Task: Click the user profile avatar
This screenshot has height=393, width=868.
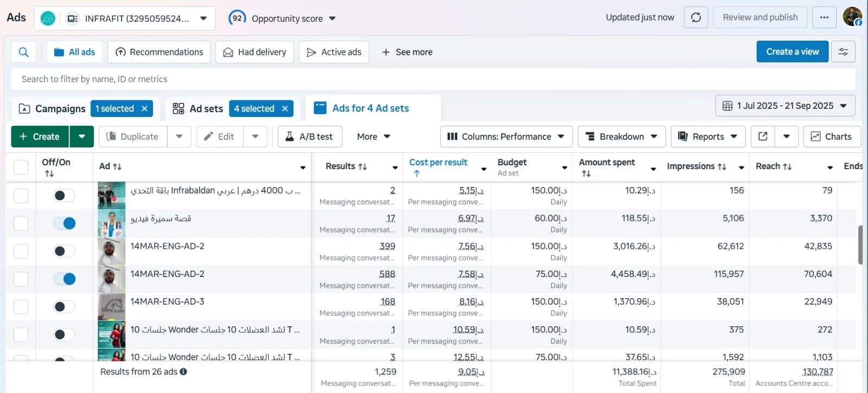Action: 852,17
